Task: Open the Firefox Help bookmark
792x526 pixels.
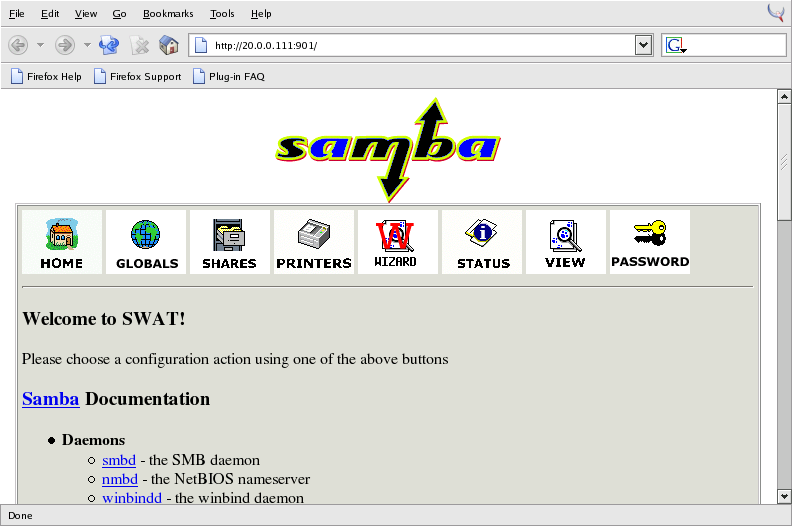Action: coord(46,76)
